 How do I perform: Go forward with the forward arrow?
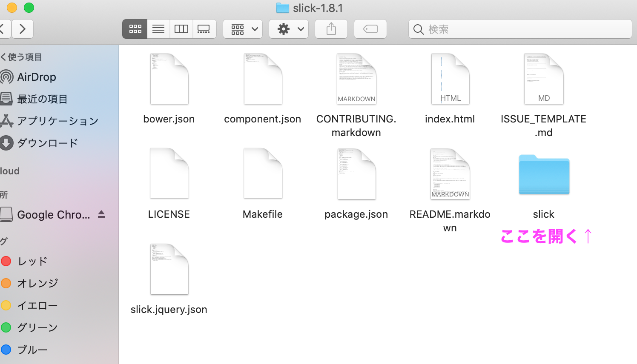coord(23,29)
